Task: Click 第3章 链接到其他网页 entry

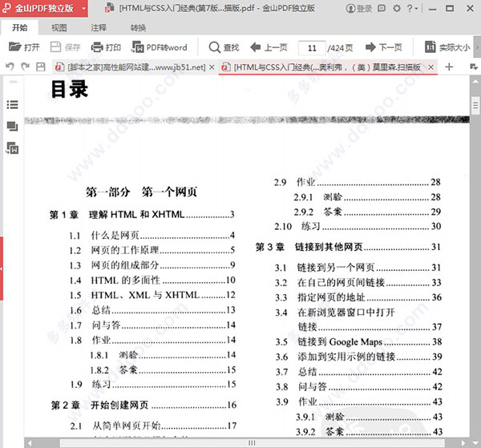Action: (348, 247)
